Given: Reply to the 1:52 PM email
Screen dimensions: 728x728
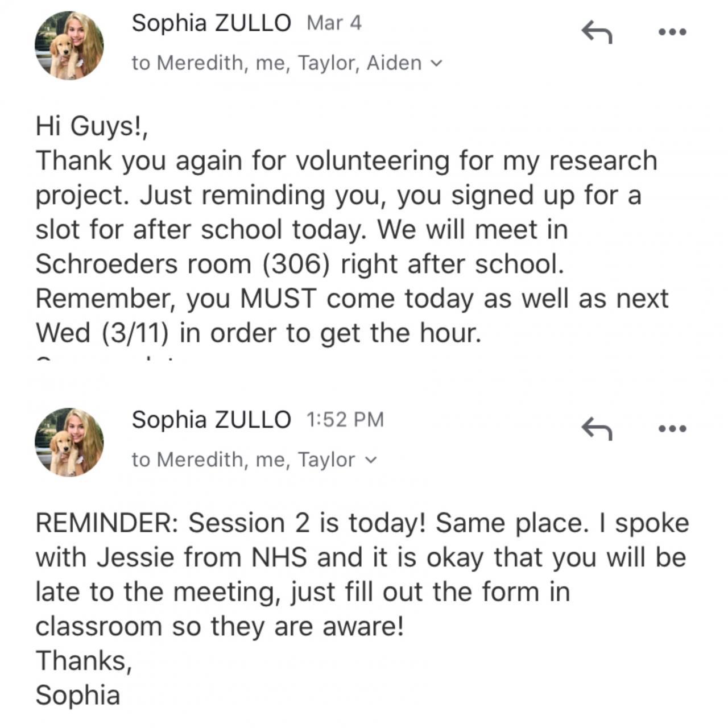Looking at the screenshot, I should tap(596, 428).
